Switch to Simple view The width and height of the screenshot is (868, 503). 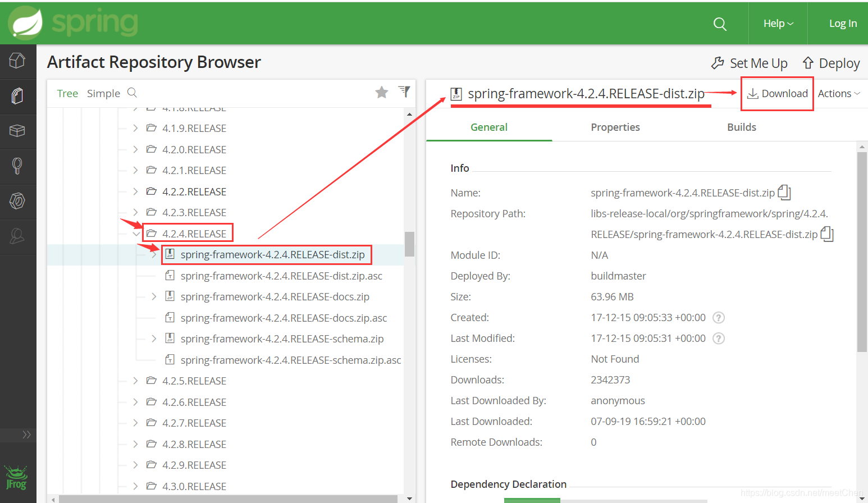103,94
